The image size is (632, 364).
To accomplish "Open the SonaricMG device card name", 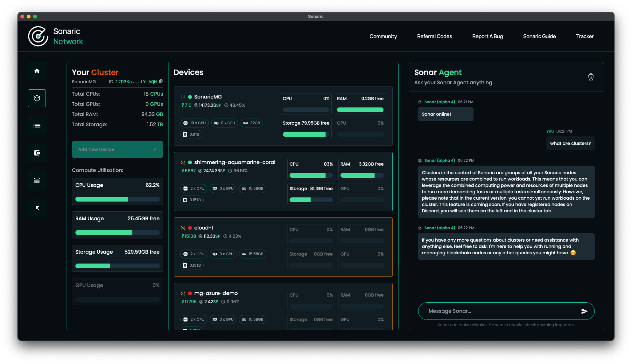I will tap(208, 97).
